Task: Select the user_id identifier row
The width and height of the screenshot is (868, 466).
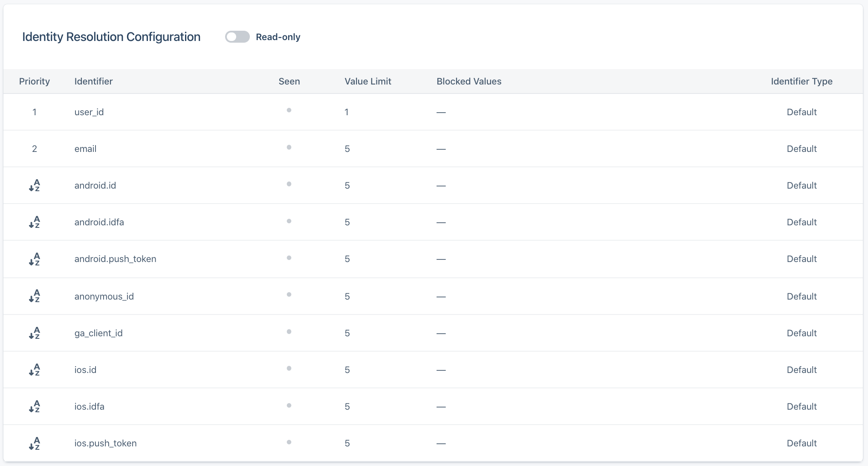Action: coord(89,112)
